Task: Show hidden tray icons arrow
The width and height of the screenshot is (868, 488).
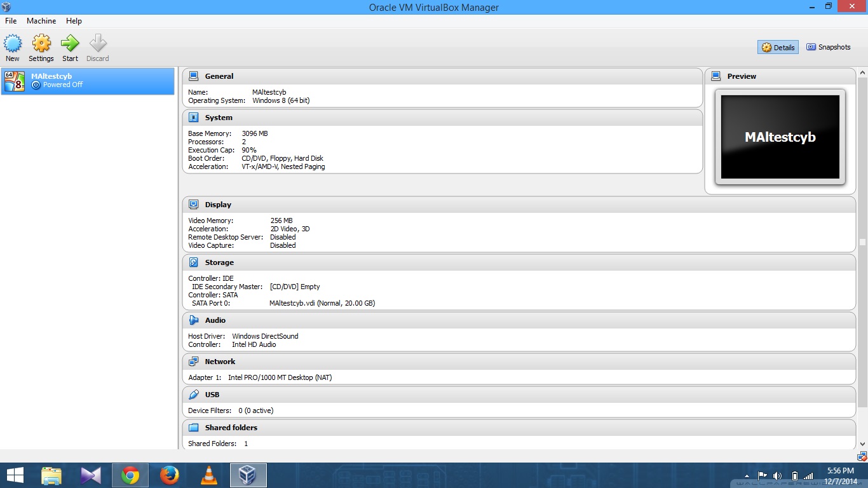Action: pos(748,475)
